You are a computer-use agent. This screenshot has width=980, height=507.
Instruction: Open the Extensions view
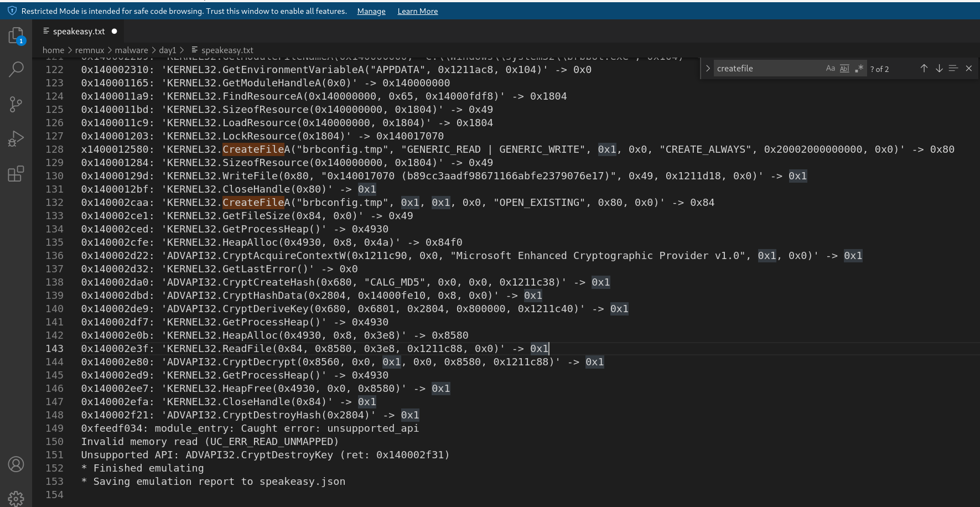[16, 174]
